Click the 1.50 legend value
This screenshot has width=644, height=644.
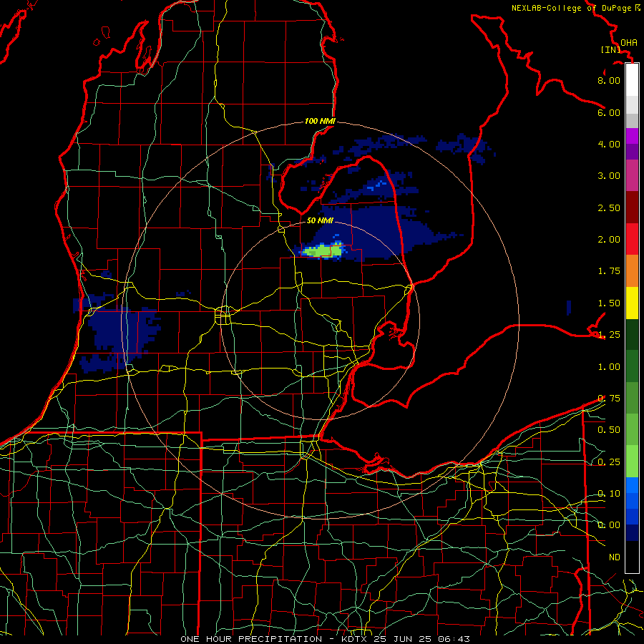609,303
